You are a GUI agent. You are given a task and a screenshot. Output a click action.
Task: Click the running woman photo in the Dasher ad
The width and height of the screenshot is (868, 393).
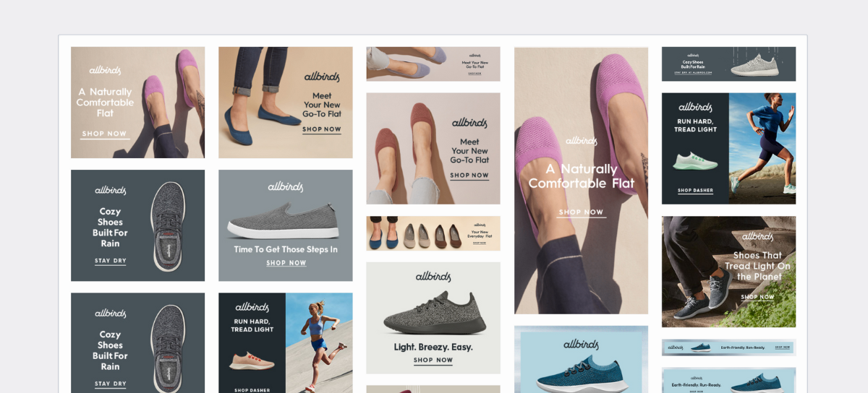coord(319,342)
